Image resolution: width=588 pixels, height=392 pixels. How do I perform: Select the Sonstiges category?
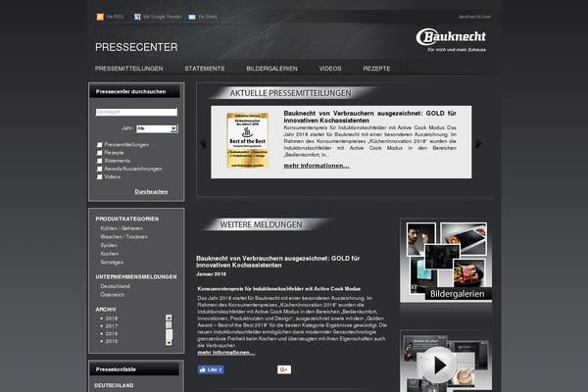[112, 263]
